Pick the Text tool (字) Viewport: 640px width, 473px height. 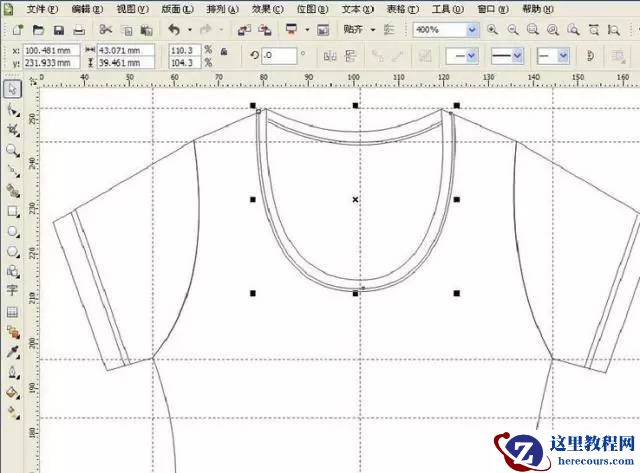(x=13, y=291)
